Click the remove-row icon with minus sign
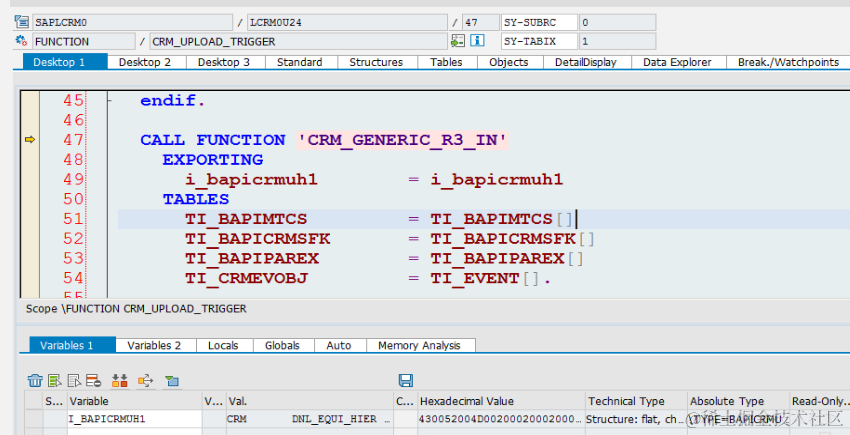Viewport: 850px width, 435px height. tap(93, 380)
